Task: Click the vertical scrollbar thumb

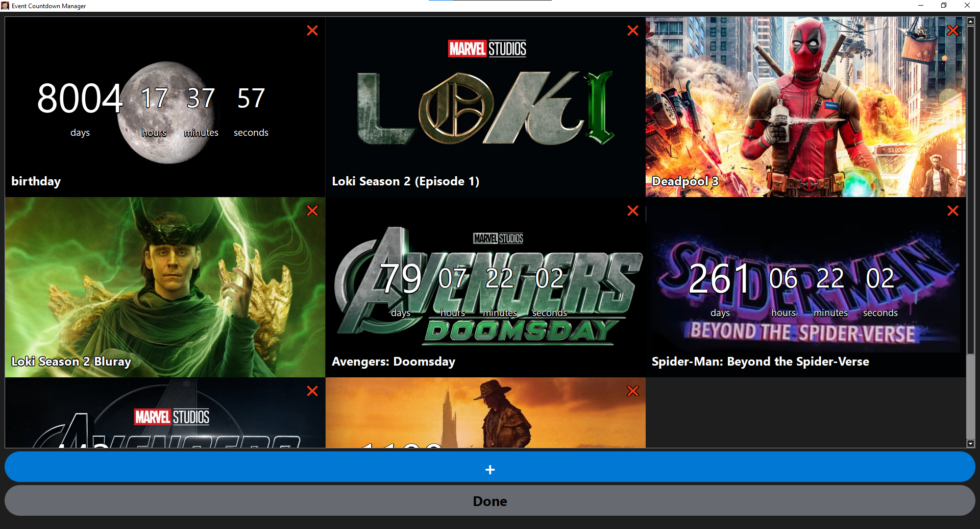Action: tap(970, 189)
